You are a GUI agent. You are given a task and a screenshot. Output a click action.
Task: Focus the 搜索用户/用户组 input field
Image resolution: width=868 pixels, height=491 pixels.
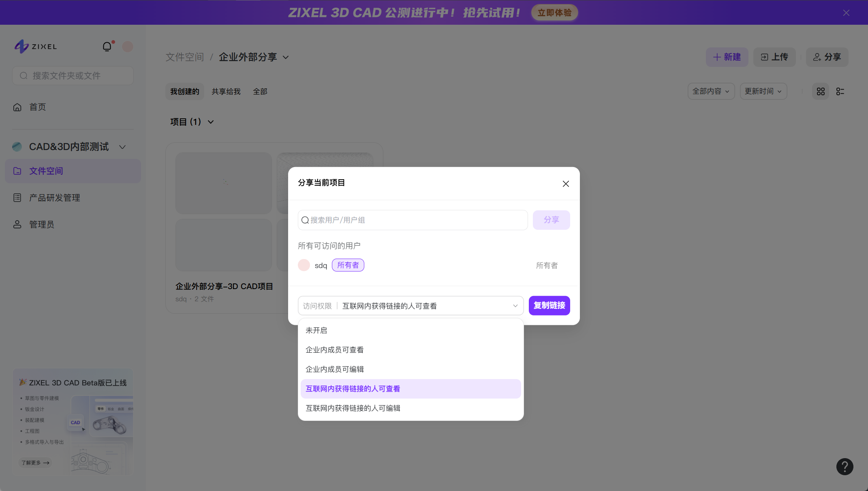tap(413, 220)
